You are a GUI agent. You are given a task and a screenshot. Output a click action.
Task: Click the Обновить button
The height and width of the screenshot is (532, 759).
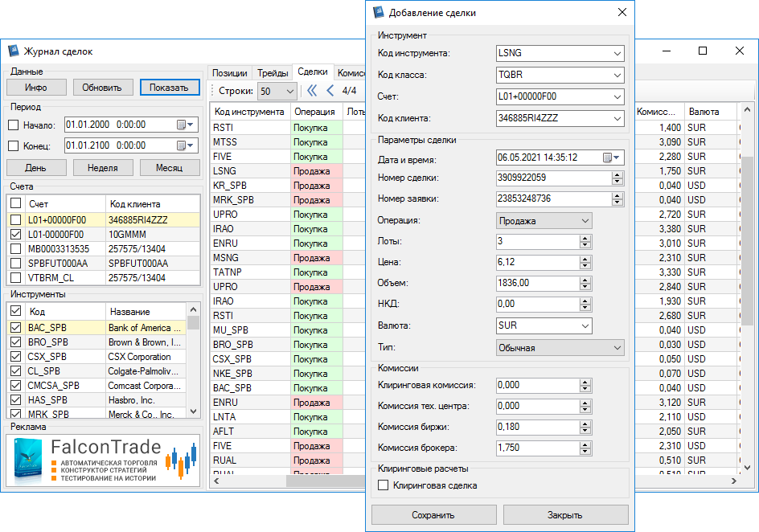point(101,88)
